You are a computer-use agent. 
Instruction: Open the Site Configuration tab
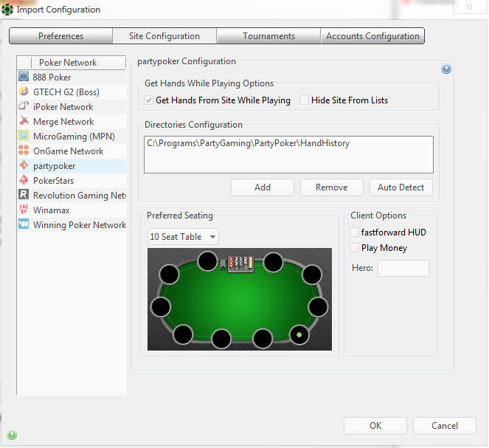click(164, 36)
